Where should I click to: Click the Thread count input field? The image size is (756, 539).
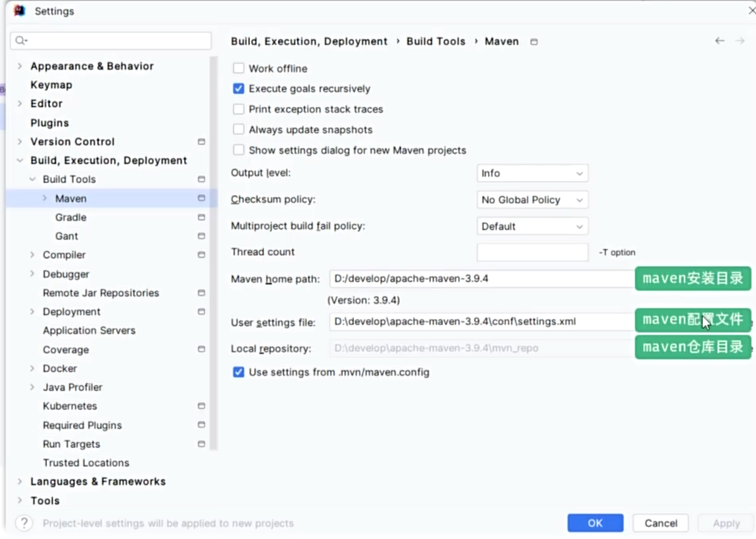532,252
